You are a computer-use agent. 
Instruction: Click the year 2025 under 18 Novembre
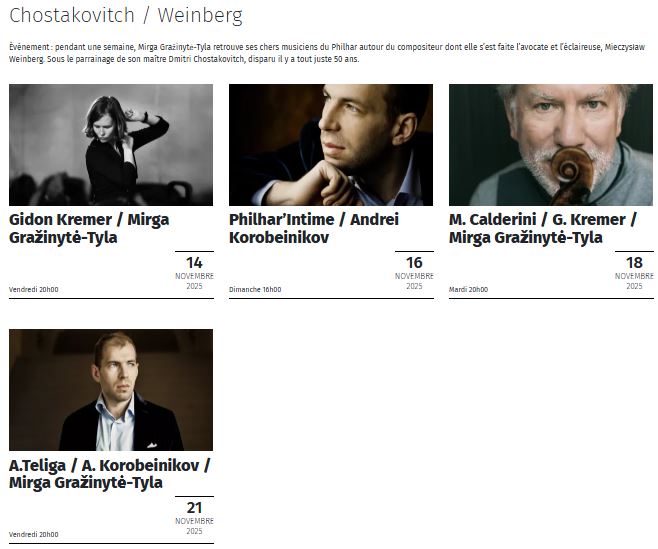tap(634, 286)
